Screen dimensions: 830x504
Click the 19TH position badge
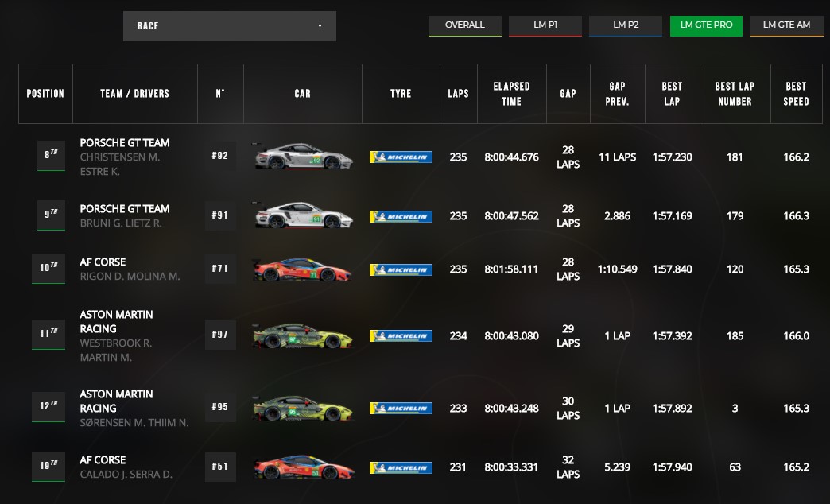point(48,466)
